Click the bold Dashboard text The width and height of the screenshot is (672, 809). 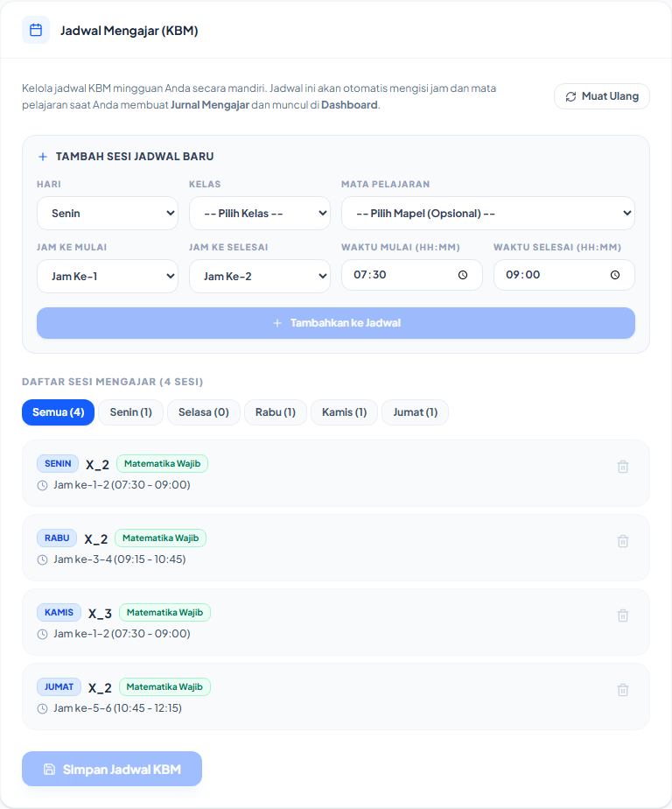(x=349, y=105)
